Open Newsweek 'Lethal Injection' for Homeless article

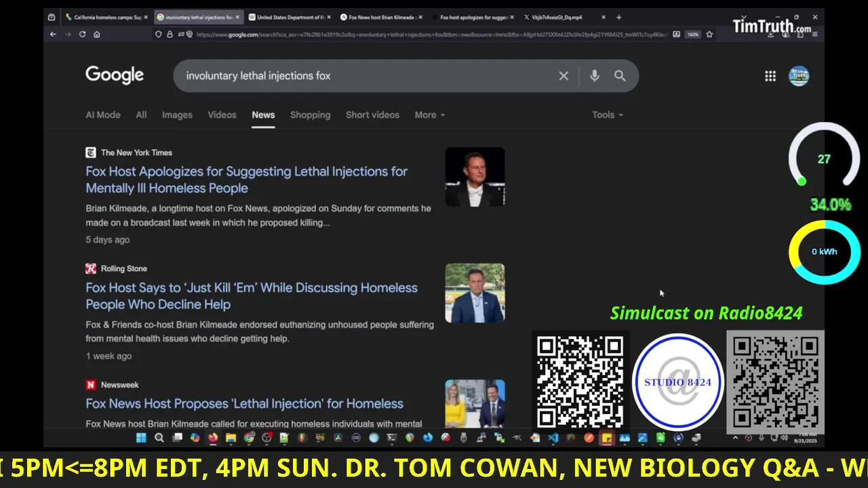pos(244,403)
